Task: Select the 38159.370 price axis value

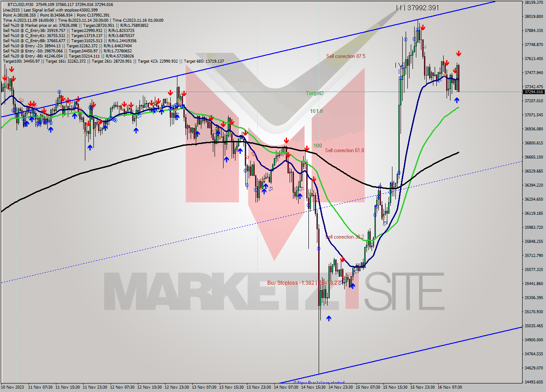Action: click(x=534, y=3)
